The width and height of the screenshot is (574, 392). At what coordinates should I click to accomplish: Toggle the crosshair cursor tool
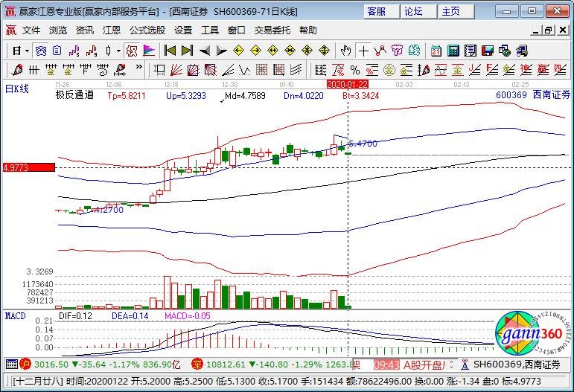click(363, 51)
